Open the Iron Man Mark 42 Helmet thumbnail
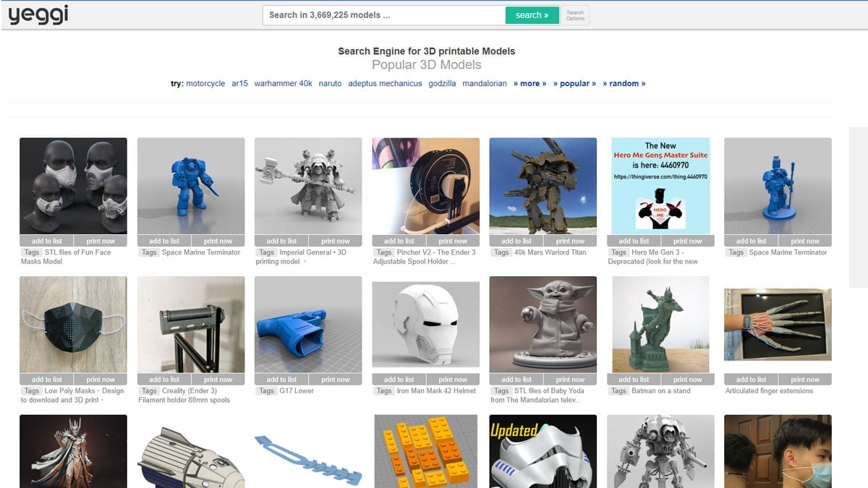Image resolution: width=868 pixels, height=488 pixels. click(x=425, y=325)
